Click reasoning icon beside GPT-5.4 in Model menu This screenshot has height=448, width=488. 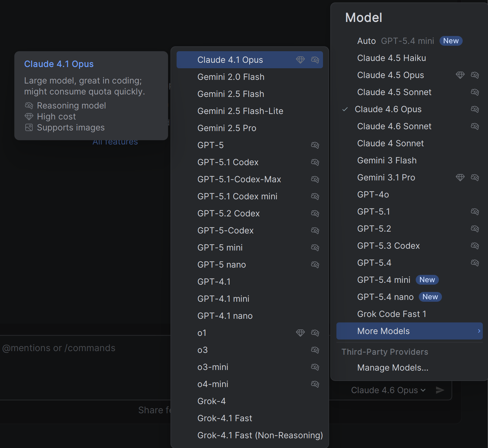[475, 263]
